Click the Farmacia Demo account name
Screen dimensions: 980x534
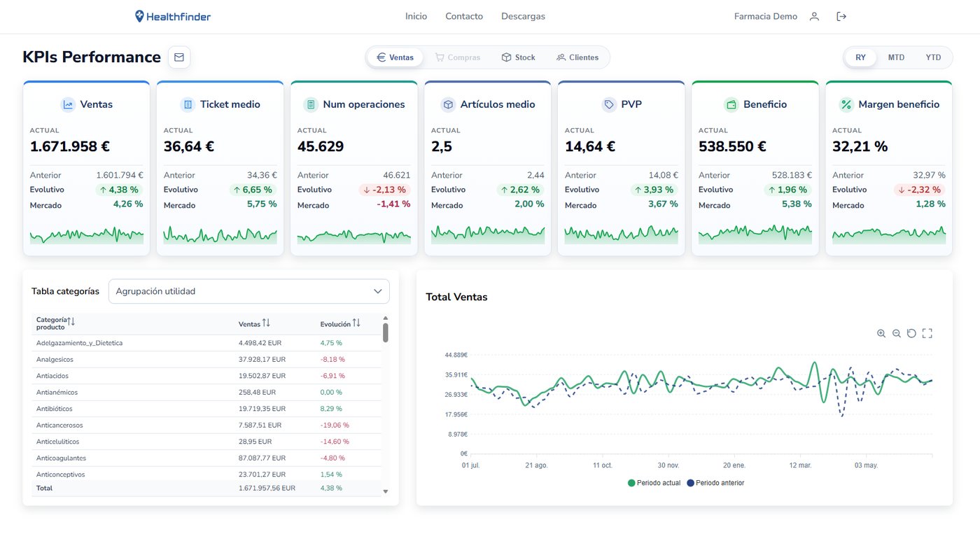pyautogui.click(x=765, y=17)
